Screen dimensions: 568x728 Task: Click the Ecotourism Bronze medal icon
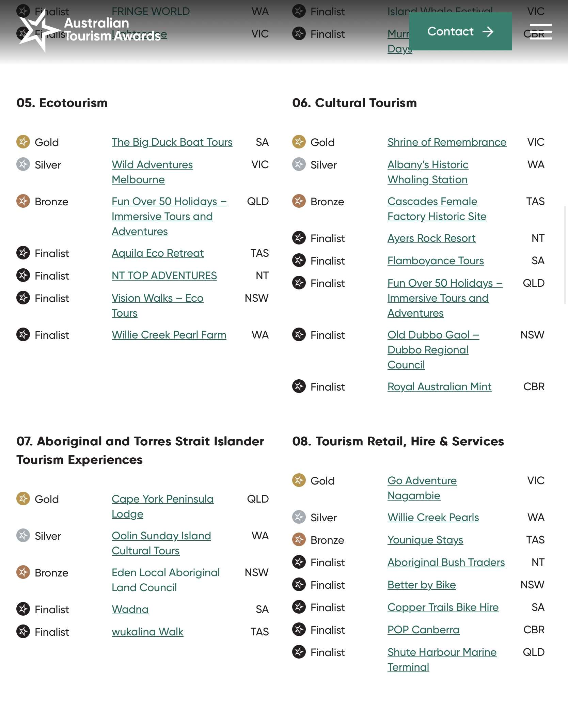tap(23, 201)
